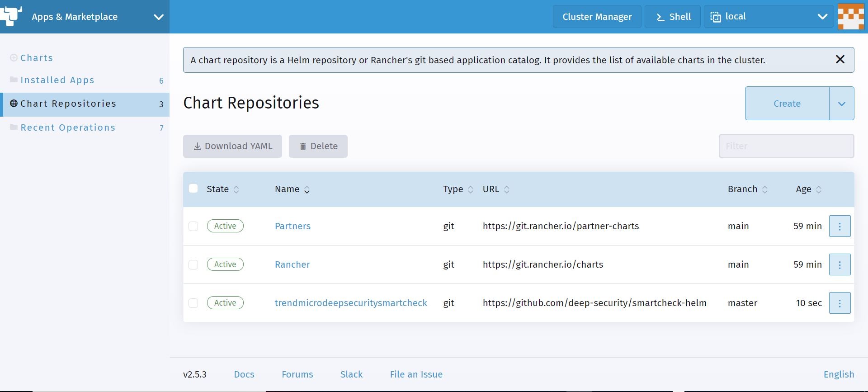
Task: Click the smartcheck-helm GitHub URL text
Action: [594, 303]
